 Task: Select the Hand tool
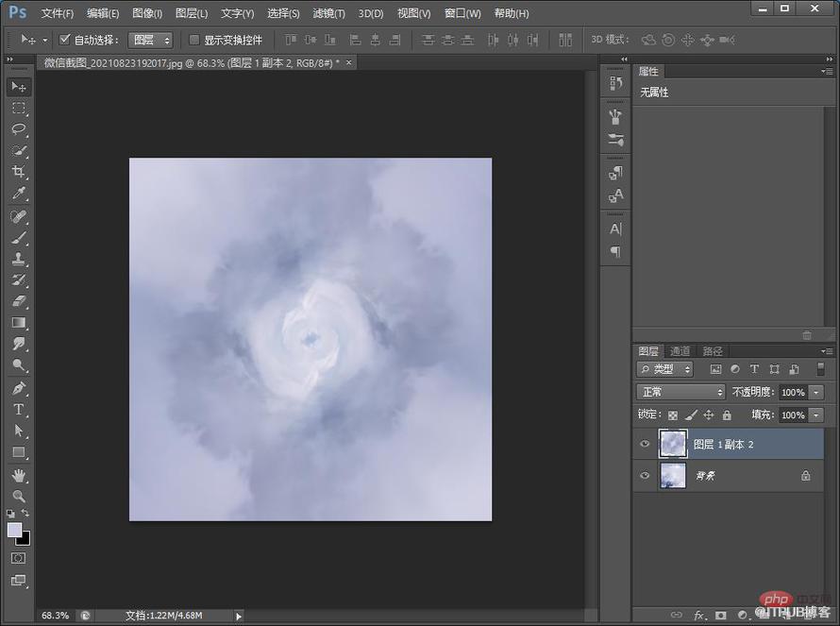pyautogui.click(x=19, y=475)
